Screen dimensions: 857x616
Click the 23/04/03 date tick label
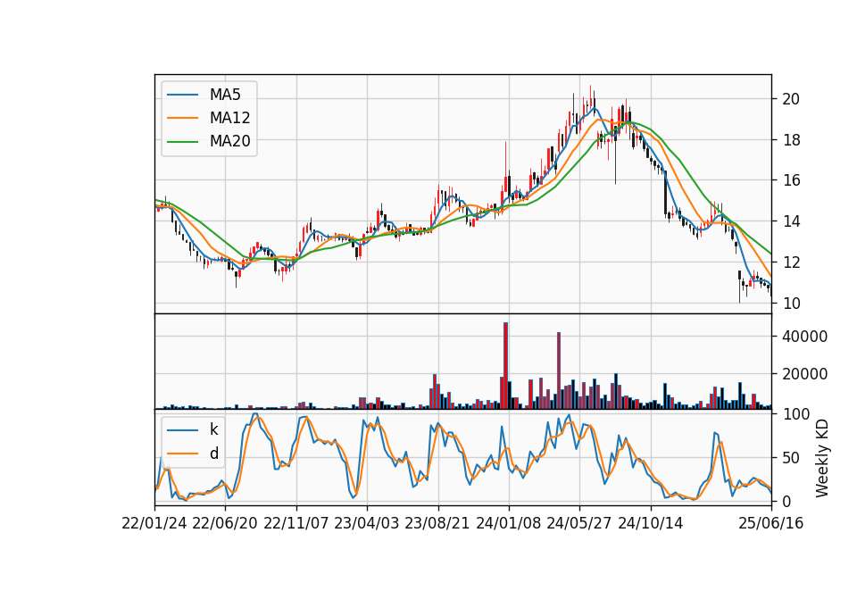[x=367, y=523]
